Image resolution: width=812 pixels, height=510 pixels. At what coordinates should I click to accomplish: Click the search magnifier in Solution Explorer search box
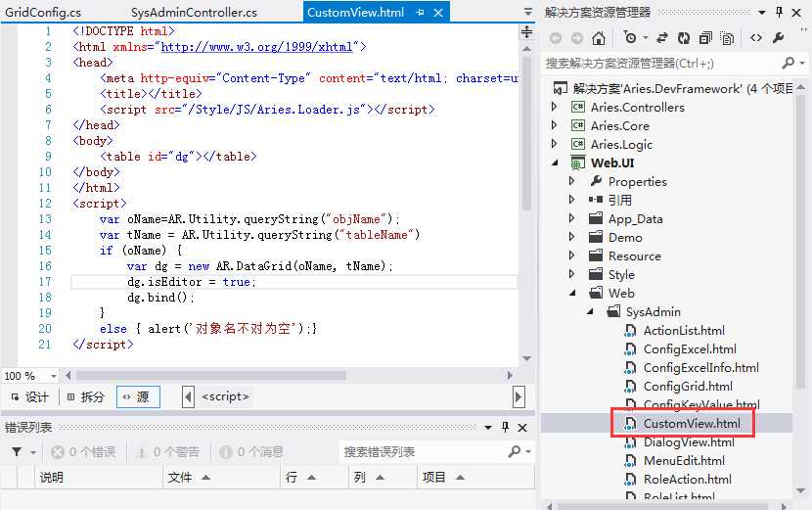tap(788, 64)
